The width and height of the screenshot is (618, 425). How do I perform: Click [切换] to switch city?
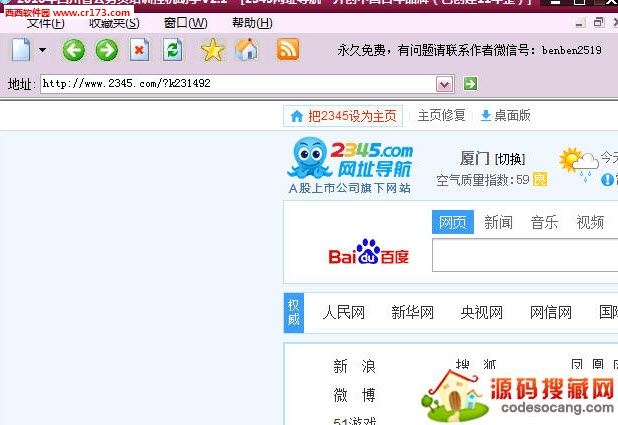coord(510,159)
